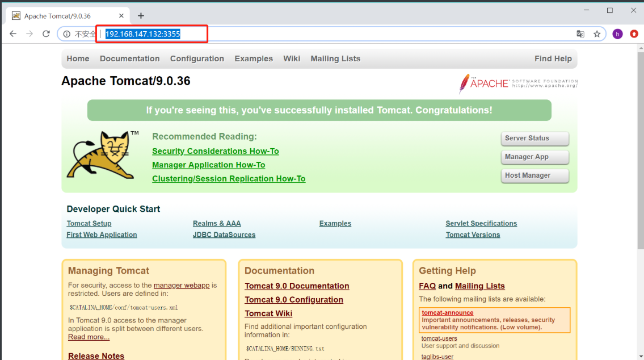
Task: Open the translate page icon
Action: (580, 34)
